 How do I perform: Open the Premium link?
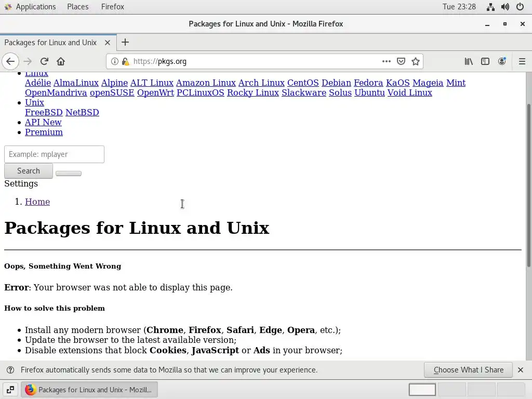(x=44, y=132)
